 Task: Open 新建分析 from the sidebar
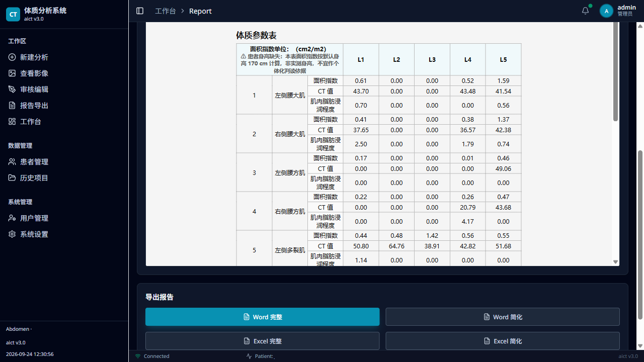64,57
